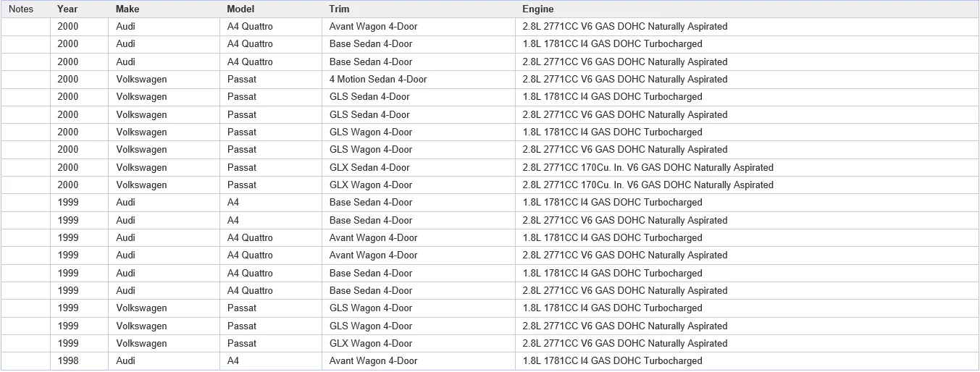Click engine cell for 2000 GLX Sedan
The image size is (980, 372).
pyautogui.click(x=747, y=167)
